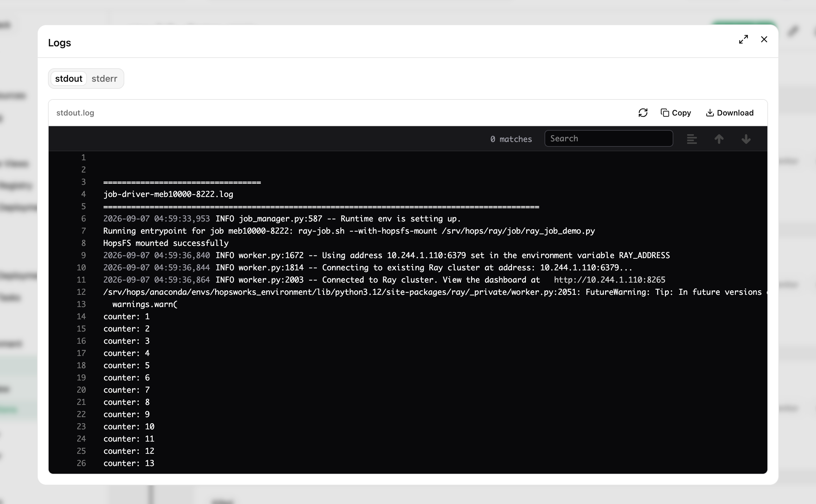816x504 pixels.
Task: Expand the Logs dialog to fullscreen
Action: (743, 39)
